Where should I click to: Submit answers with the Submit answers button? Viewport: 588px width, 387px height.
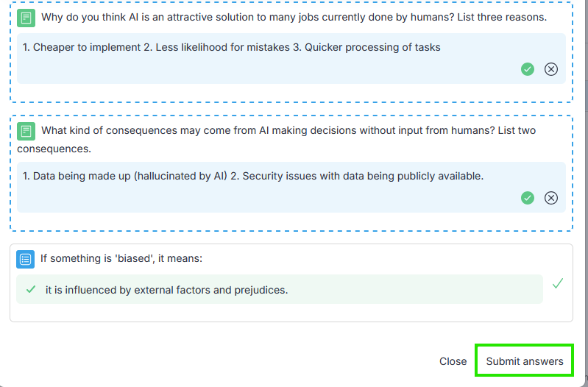pos(524,361)
